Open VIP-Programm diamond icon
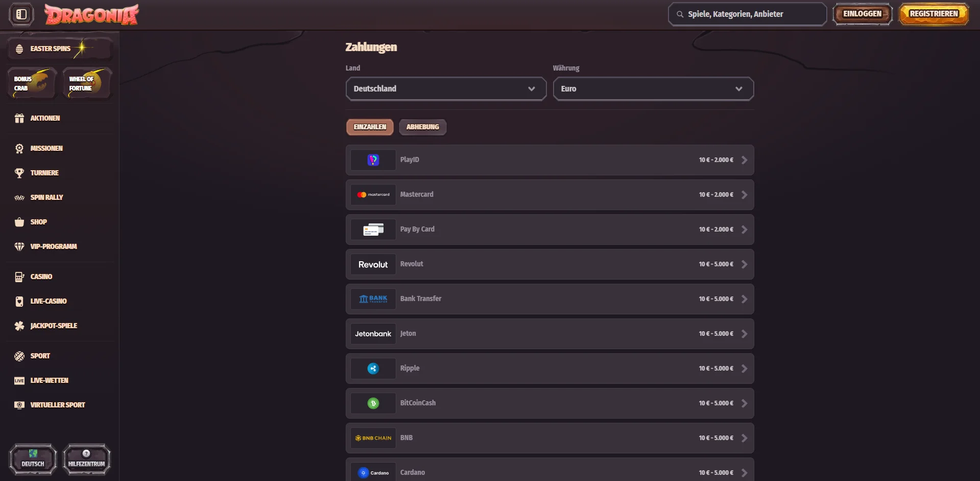980x481 pixels. (19, 247)
